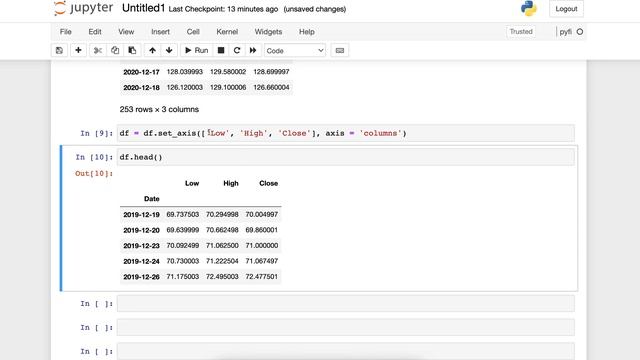The height and width of the screenshot is (360, 640).
Task: Interrupt the kernel with the stop icon
Action: [221, 51]
